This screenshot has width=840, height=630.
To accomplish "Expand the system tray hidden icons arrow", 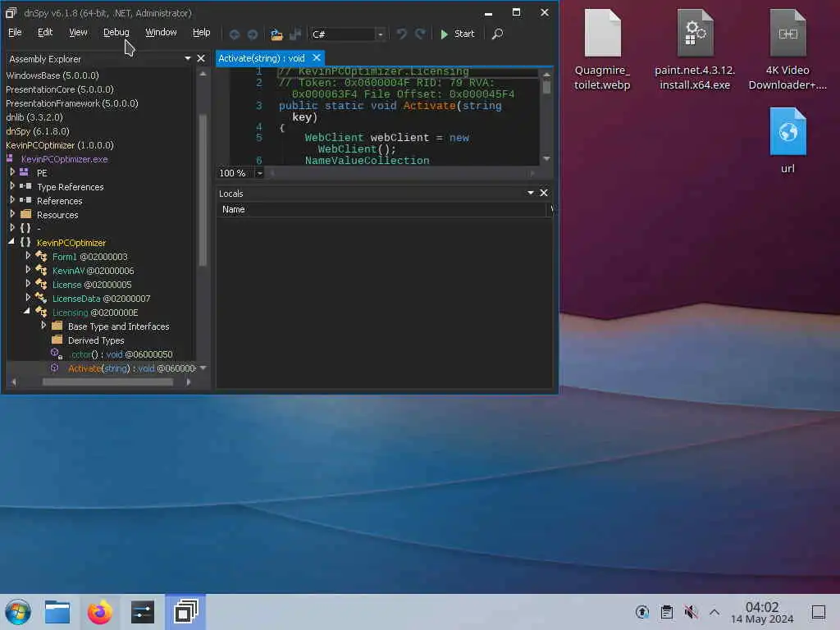I will coord(714,612).
